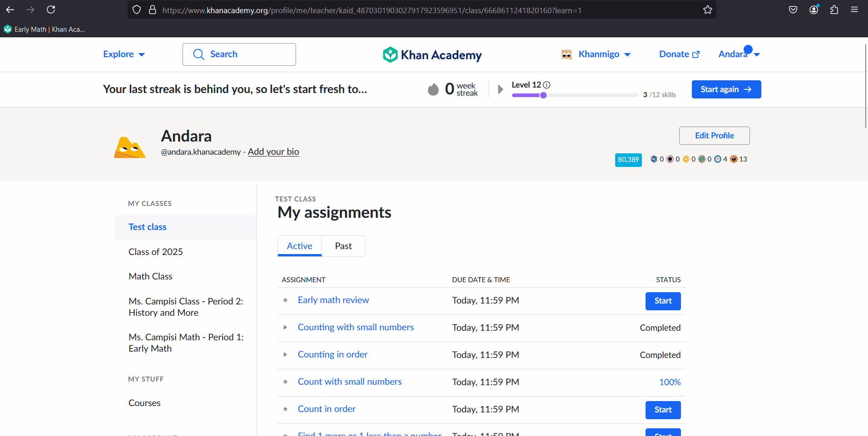
Task: Start the Early math review assignment
Action: pos(663,301)
